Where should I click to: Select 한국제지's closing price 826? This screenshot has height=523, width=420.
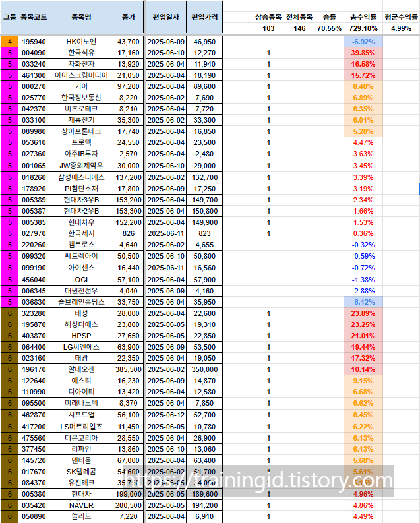tap(129, 234)
